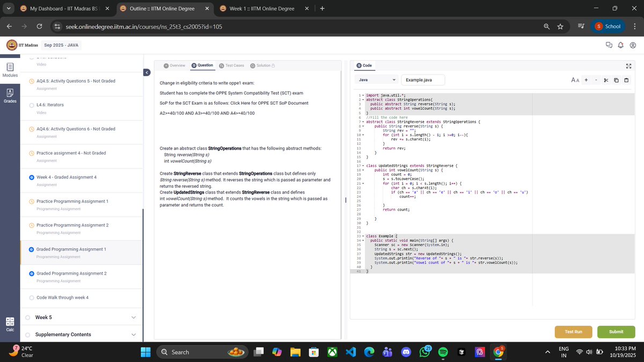This screenshot has height=362, width=644.
Task: Open the user account icon in header
Action: [633, 45]
